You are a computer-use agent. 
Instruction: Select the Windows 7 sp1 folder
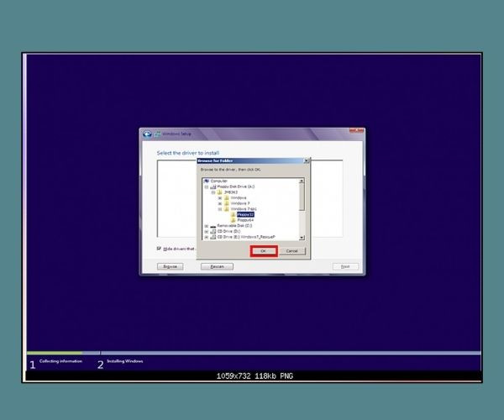[x=244, y=209]
